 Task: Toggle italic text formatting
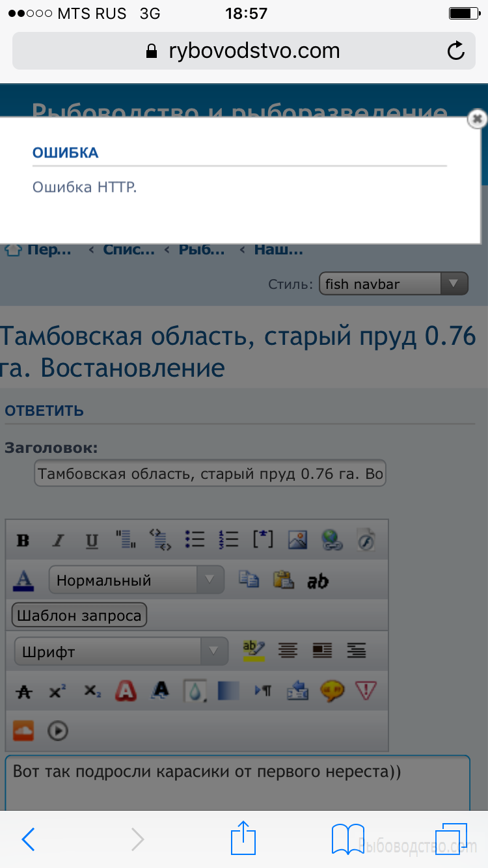[58, 541]
